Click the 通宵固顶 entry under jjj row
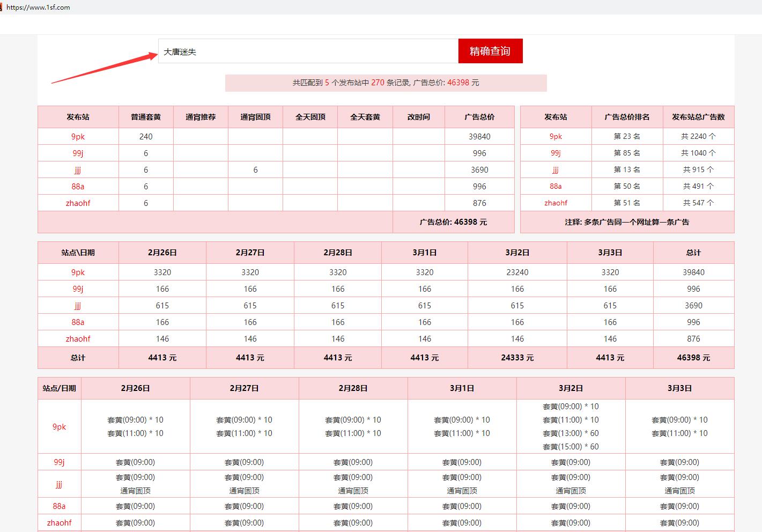This screenshot has height=532, width=762. [x=136, y=490]
